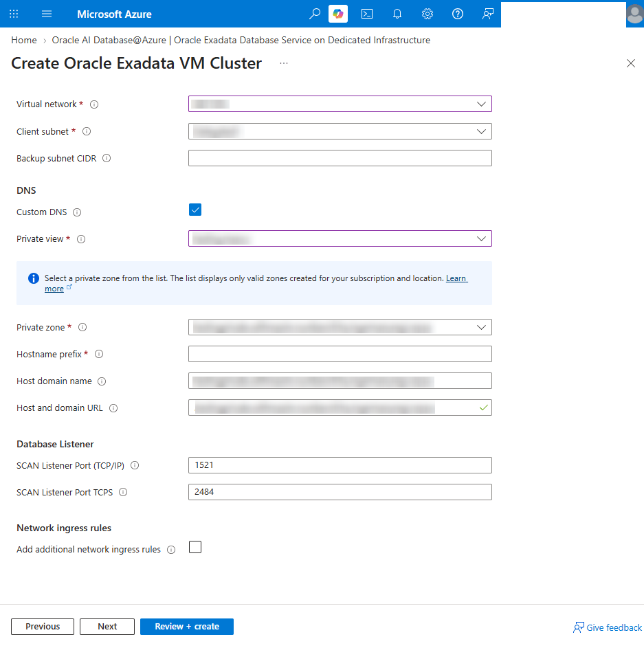The width and height of the screenshot is (644, 648).
Task: Open the more options ellipsis beside title
Action: tap(284, 63)
